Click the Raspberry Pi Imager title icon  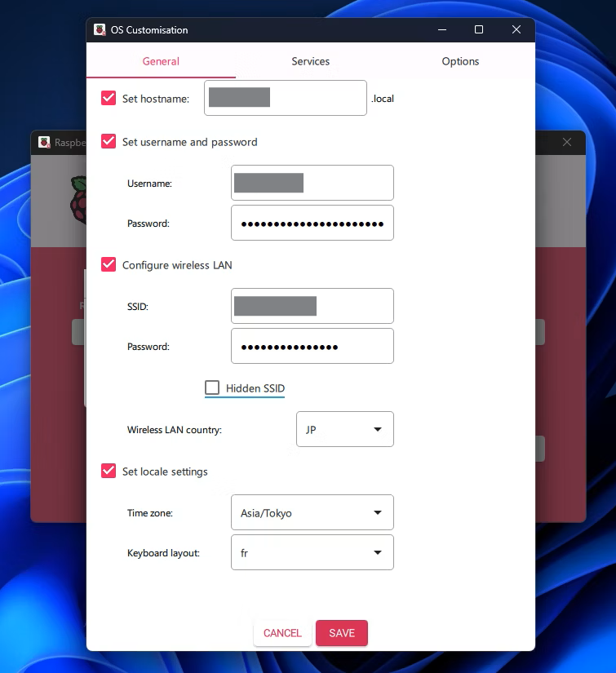44,142
